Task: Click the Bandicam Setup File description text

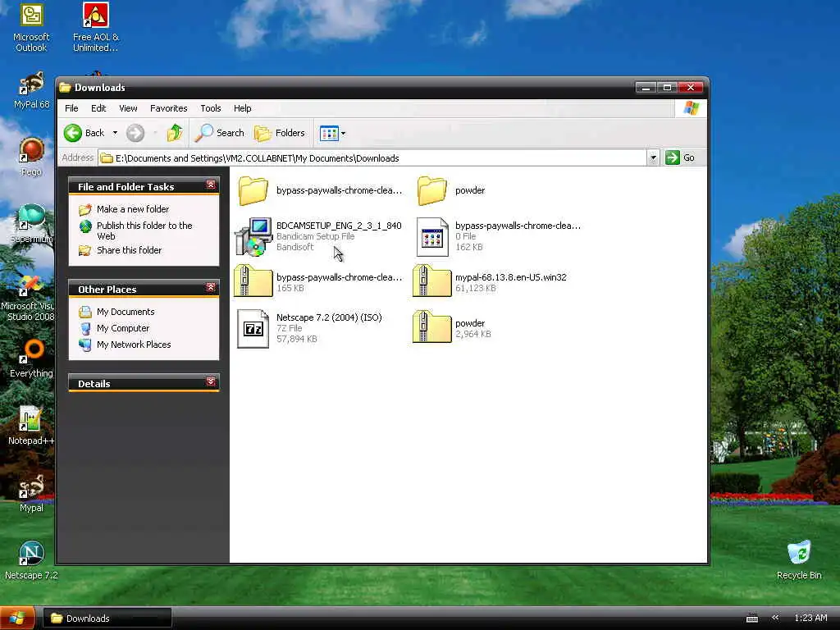Action: click(x=315, y=236)
